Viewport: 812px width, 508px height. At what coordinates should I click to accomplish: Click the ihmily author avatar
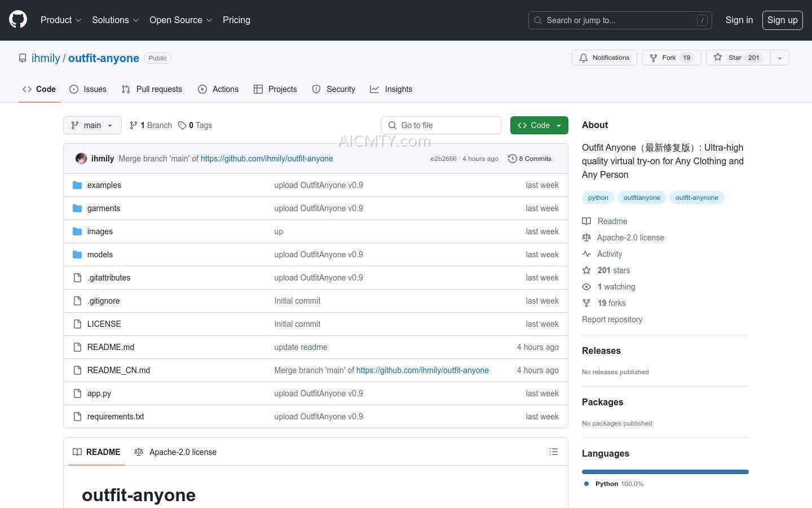[x=81, y=159]
